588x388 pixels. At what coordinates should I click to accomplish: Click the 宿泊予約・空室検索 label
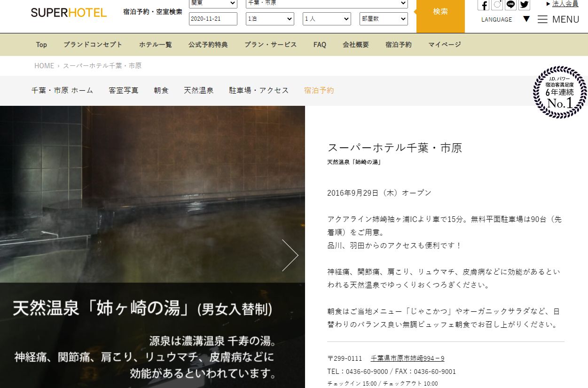[x=153, y=12]
